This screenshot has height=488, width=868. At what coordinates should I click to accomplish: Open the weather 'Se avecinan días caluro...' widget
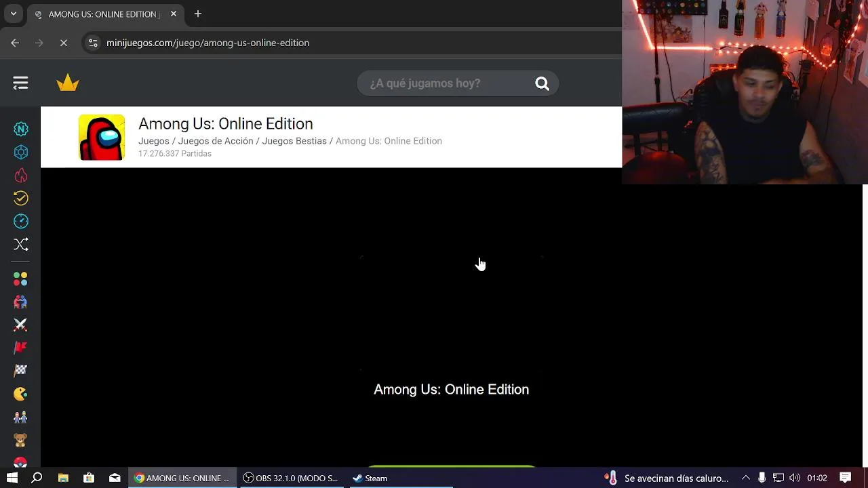click(x=667, y=478)
